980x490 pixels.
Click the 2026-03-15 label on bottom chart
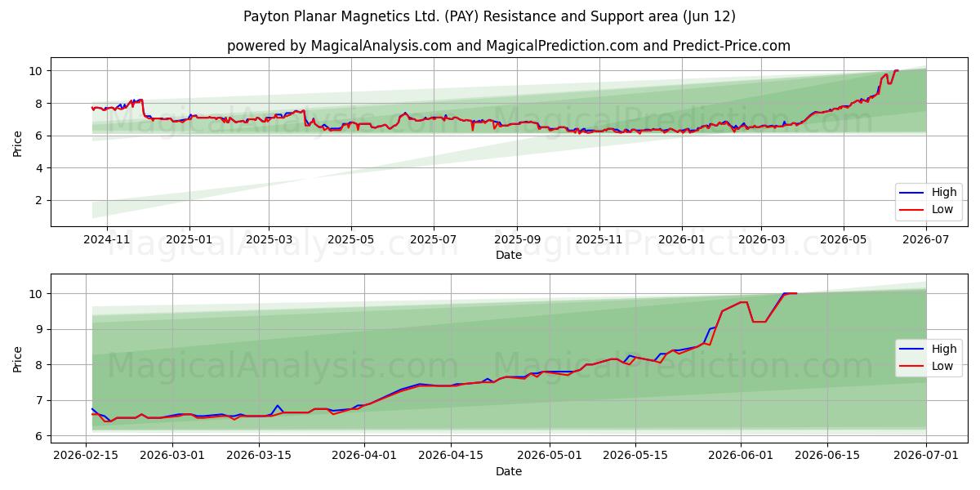click(x=259, y=457)
